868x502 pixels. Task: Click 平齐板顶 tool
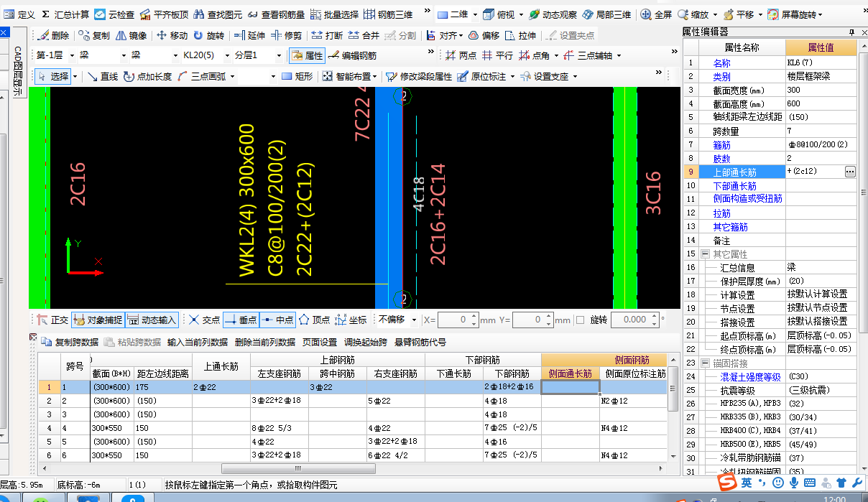coord(165,14)
